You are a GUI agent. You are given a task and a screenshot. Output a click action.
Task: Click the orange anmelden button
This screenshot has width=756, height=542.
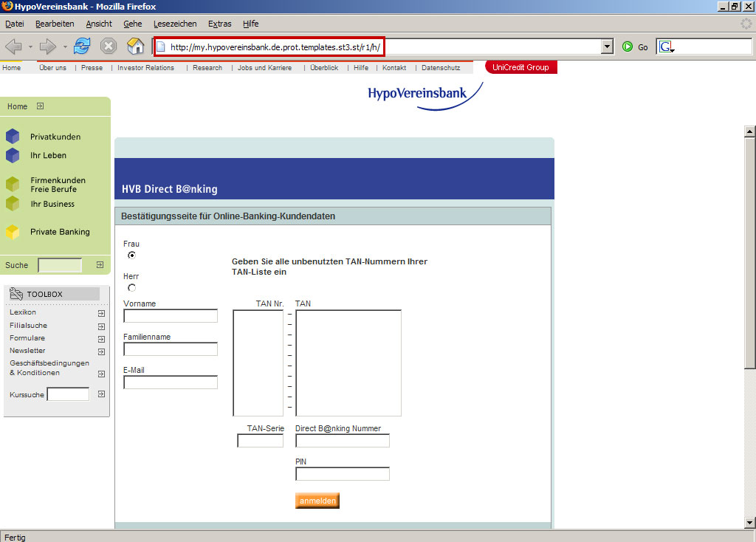317,501
